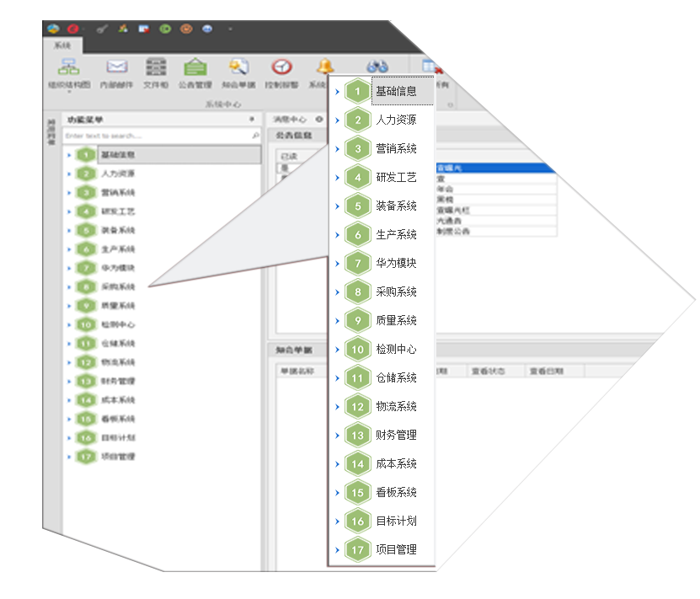The image size is (700, 599).
Task: Select 财务管理 in the enlarged menu list
Action: coord(396,436)
